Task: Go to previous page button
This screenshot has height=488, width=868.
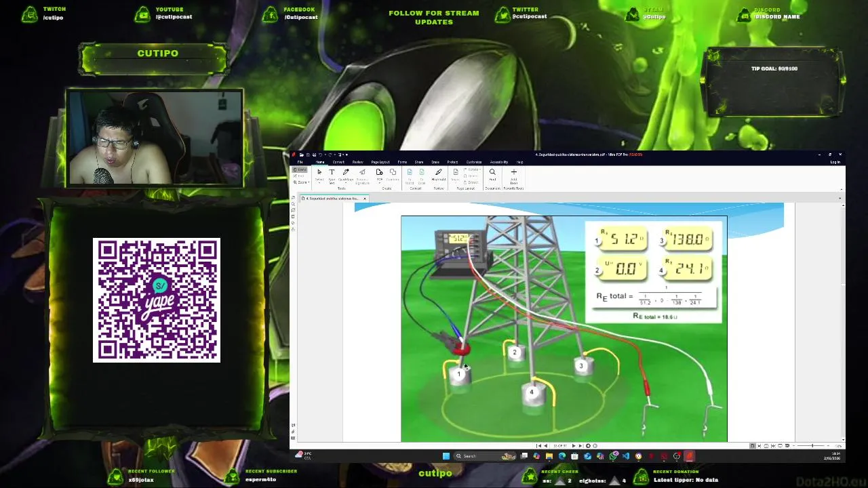Action: [545, 445]
